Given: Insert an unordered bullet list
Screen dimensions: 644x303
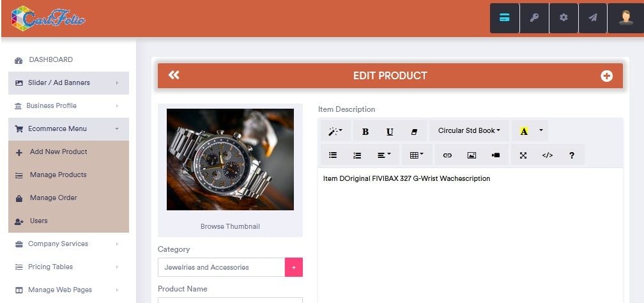Looking at the screenshot, I should (333, 155).
